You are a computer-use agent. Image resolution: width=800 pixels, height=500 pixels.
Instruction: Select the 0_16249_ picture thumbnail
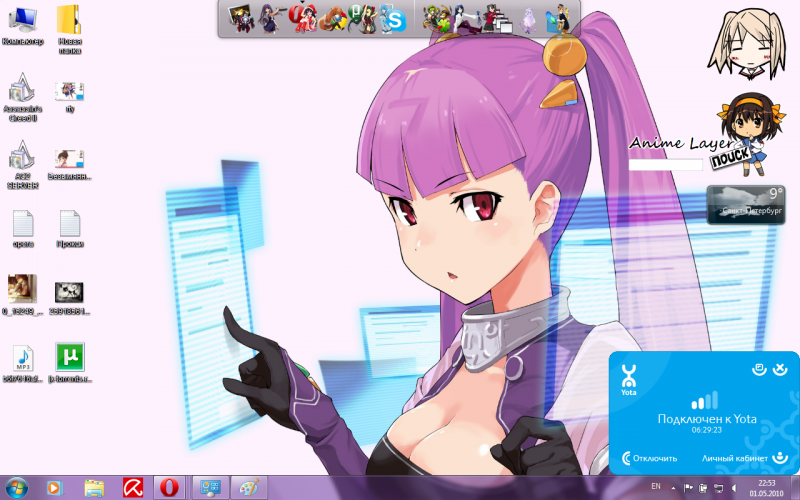pyautogui.click(x=22, y=295)
